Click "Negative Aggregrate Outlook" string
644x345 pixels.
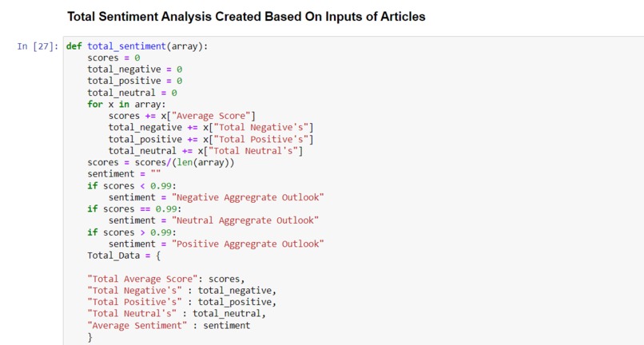(248, 197)
